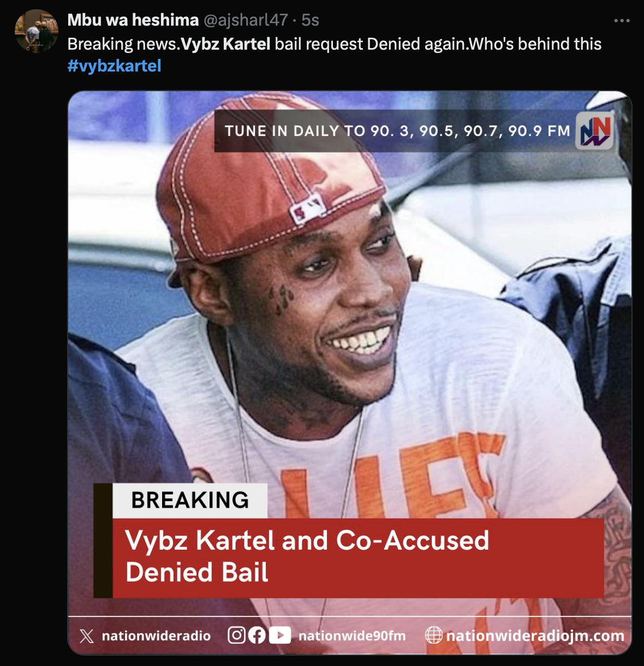This screenshot has height=666, width=644.
Task: Click the Instagram icon in the image footer
Action: tap(236, 635)
